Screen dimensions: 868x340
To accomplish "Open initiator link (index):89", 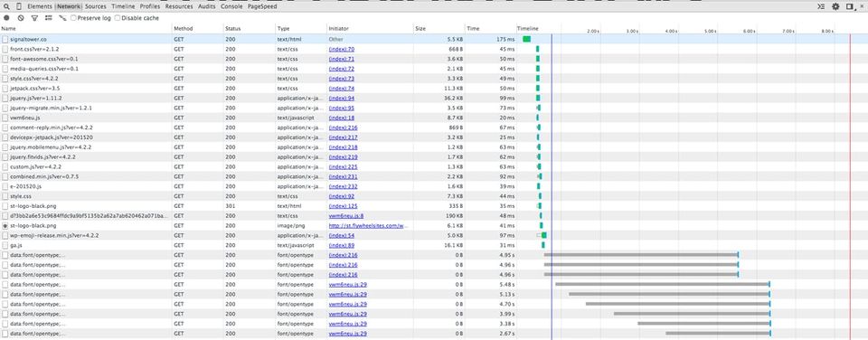I will pyautogui.click(x=342, y=245).
